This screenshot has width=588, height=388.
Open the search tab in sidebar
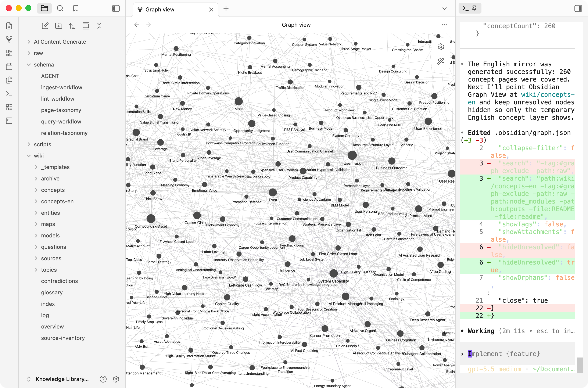point(60,8)
